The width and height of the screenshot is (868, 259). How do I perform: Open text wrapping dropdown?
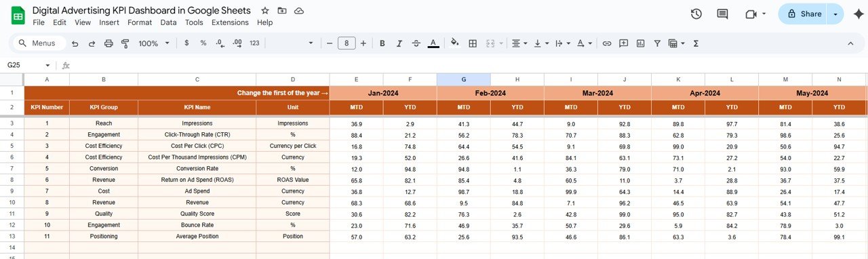pyautogui.click(x=562, y=43)
